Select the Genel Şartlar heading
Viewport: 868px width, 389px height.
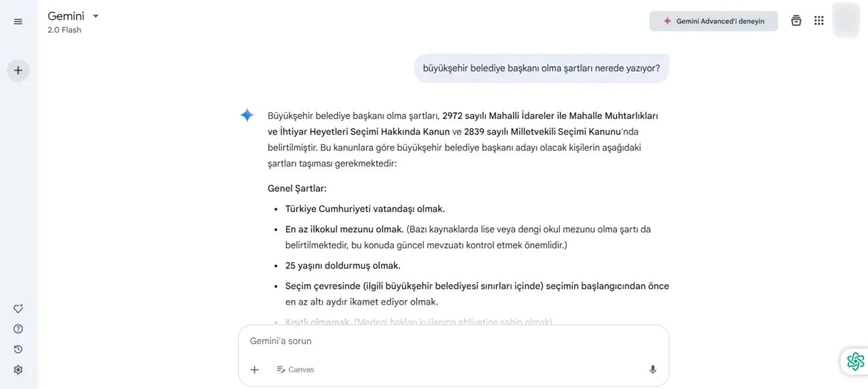[297, 188]
